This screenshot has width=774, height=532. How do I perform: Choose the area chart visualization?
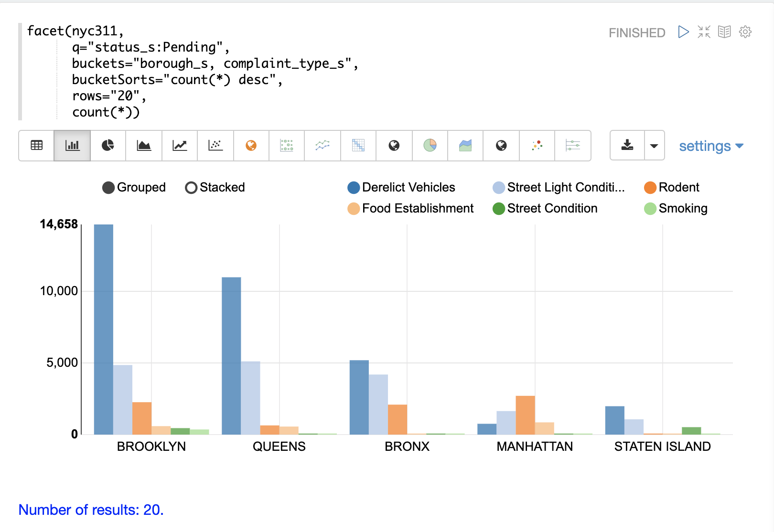click(144, 146)
